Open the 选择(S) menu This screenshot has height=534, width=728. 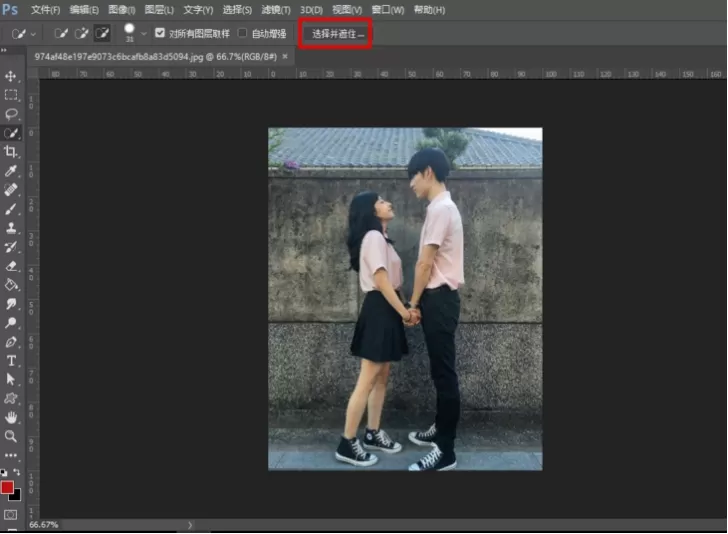(237, 10)
